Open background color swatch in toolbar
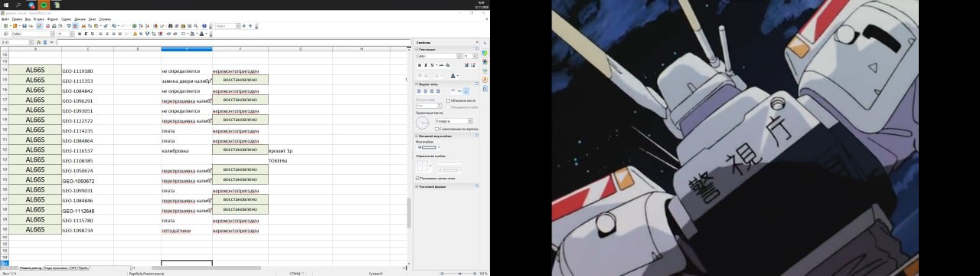The width and height of the screenshot is (980, 276). point(192,34)
